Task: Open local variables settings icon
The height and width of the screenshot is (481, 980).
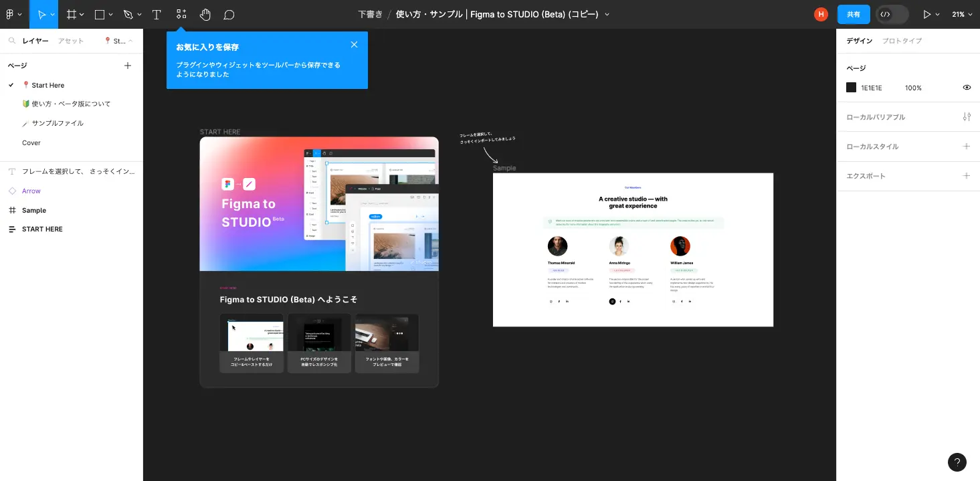Action: (x=967, y=117)
